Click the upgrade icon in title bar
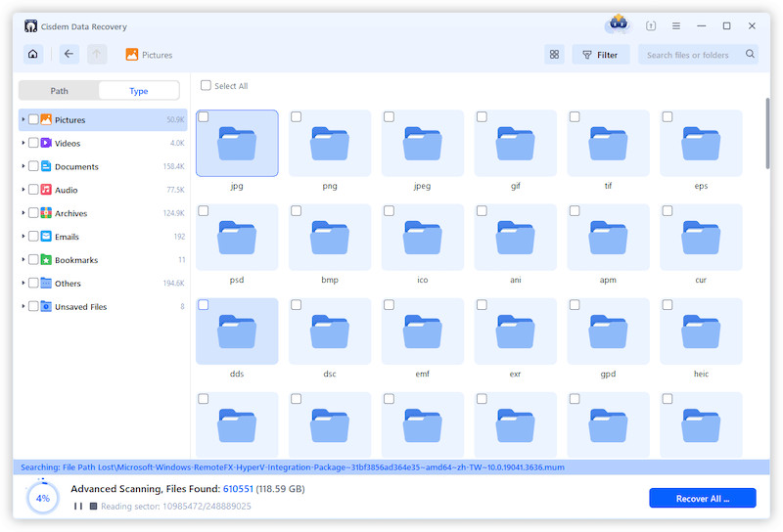The image size is (783, 532). tap(651, 26)
